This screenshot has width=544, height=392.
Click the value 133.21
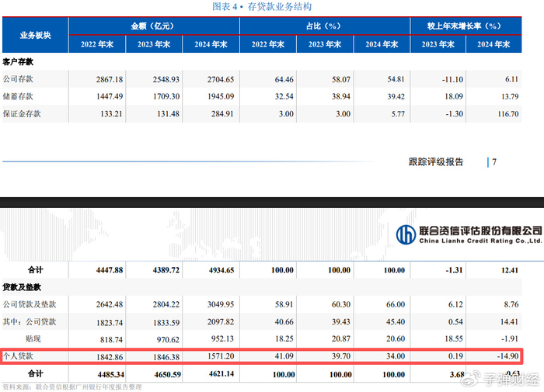click(x=111, y=114)
